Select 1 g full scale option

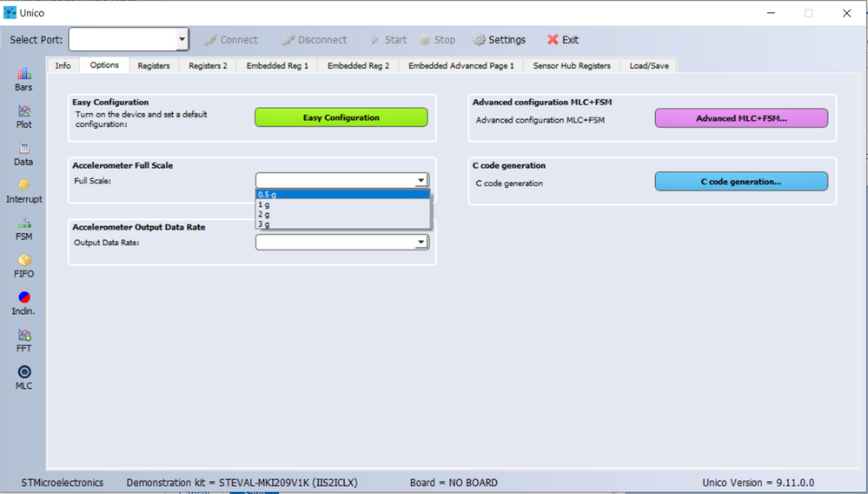pyautogui.click(x=342, y=204)
